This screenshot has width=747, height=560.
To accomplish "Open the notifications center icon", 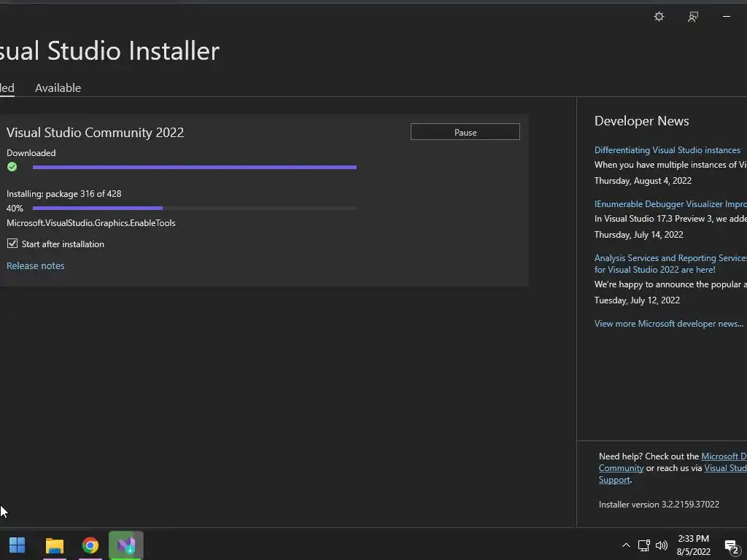I will point(731,546).
